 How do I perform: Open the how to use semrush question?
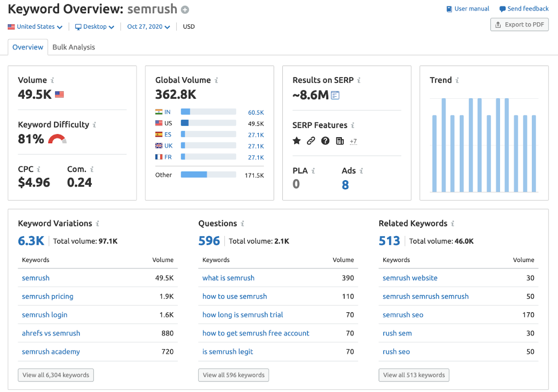[235, 296]
